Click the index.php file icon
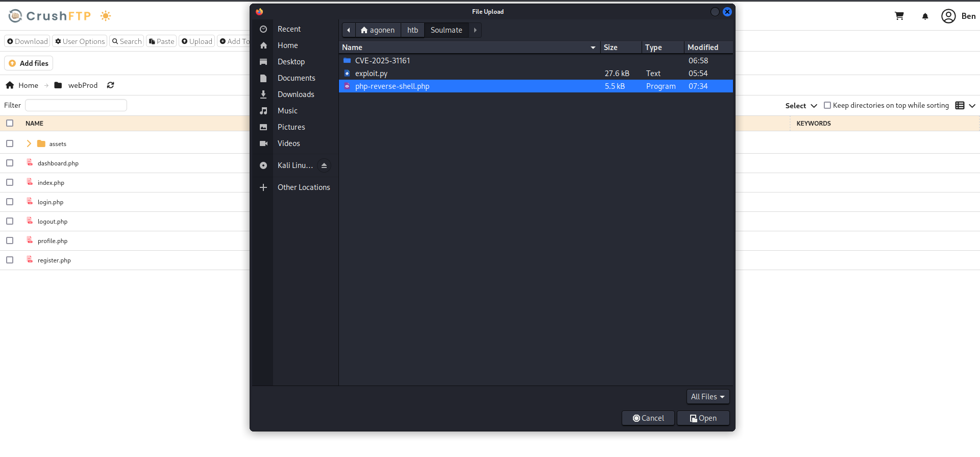 tap(30, 182)
